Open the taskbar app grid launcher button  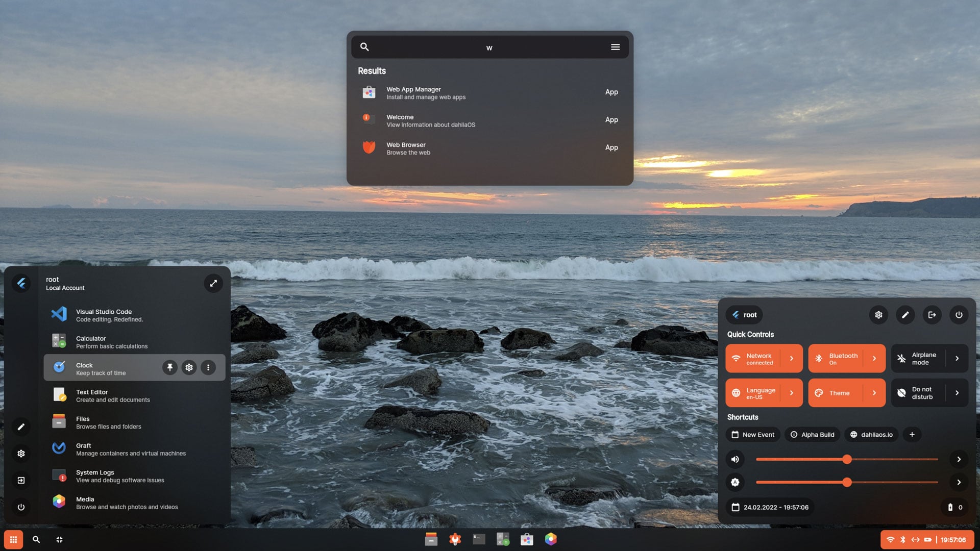(13, 539)
